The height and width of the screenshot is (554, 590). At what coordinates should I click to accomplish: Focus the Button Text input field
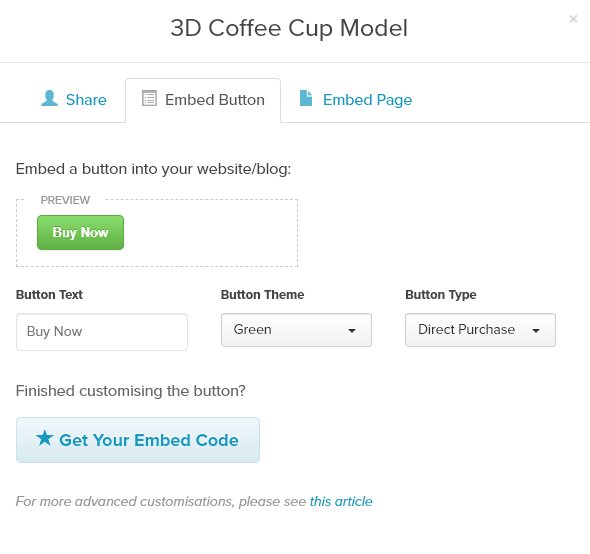pyautogui.click(x=102, y=332)
